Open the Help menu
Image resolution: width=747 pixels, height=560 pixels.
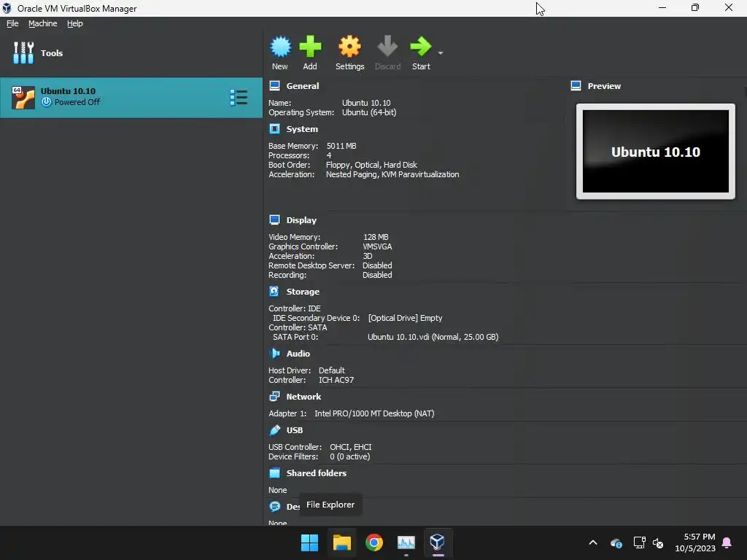click(x=75, y=23)
